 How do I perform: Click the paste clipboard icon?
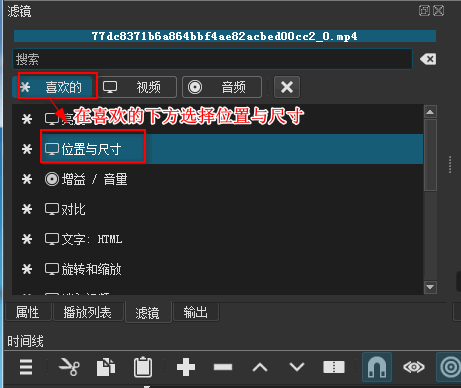143,367
